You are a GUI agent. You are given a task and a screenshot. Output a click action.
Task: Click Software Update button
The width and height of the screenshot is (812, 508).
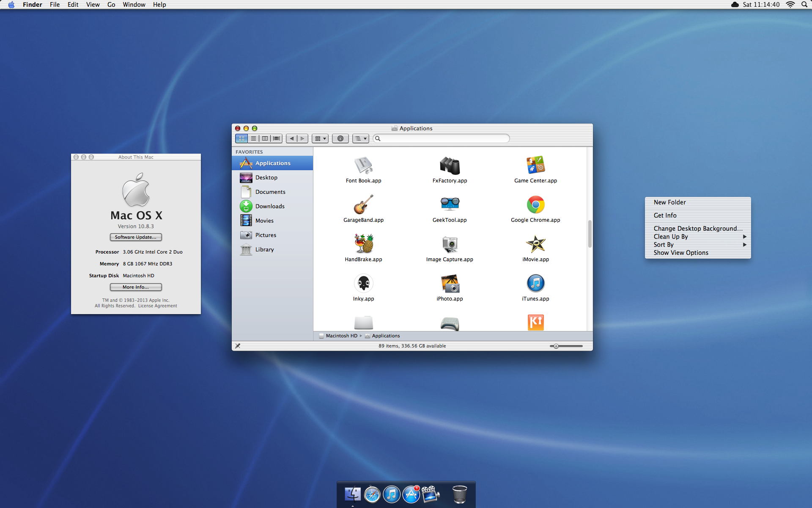(x=136, y=237)
